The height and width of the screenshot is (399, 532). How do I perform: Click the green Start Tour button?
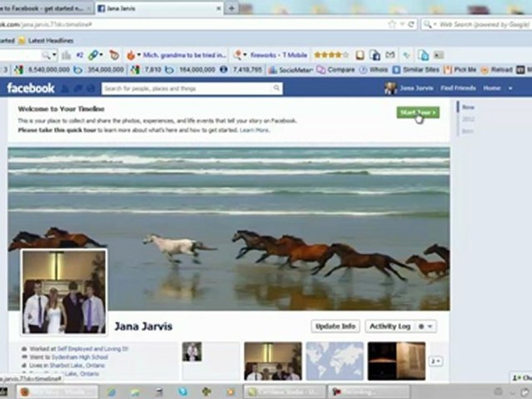418,112
